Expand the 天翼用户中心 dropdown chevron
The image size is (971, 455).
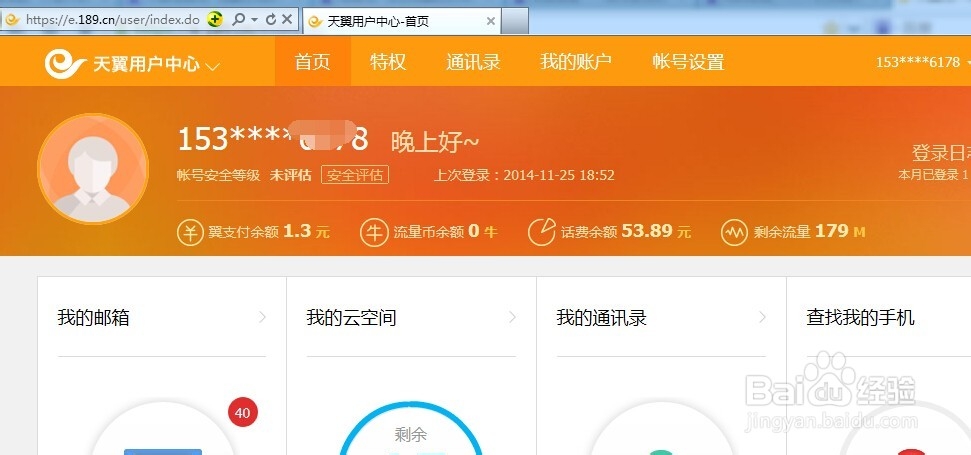(212, 66)
